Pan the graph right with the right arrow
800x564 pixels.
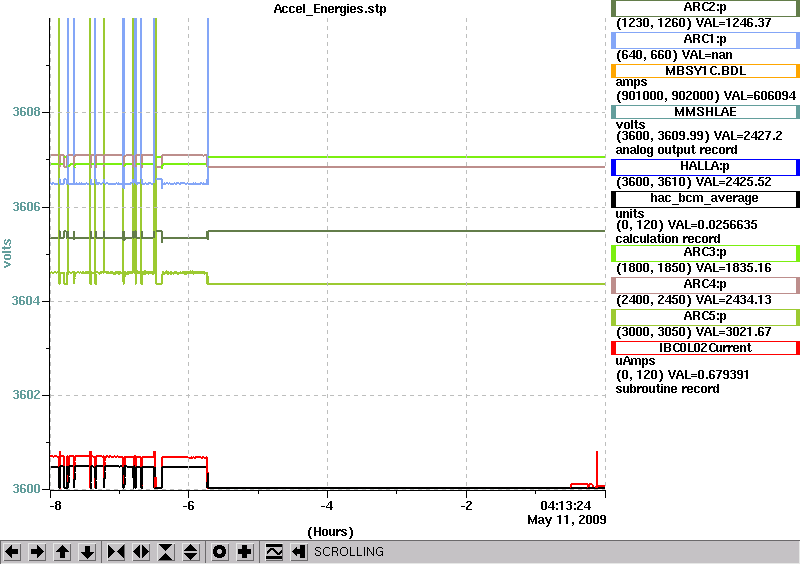point(37,552)
